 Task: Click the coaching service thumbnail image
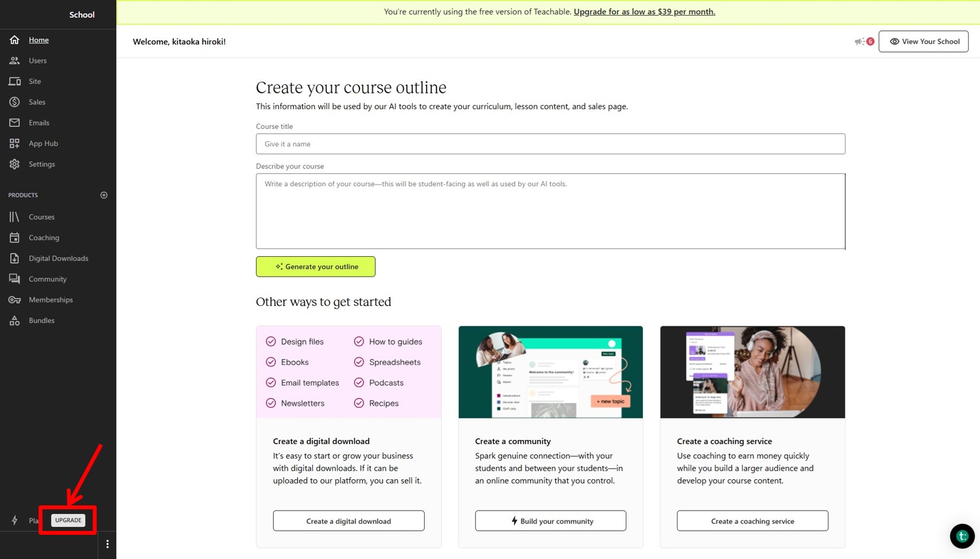[752, 372]
